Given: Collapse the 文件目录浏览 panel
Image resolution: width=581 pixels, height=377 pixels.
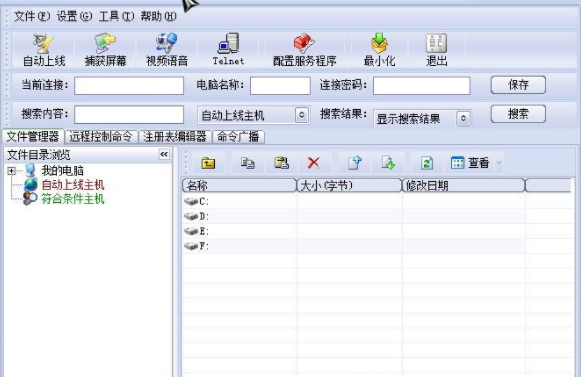Looking at the screenshot, I should [164, 154].
